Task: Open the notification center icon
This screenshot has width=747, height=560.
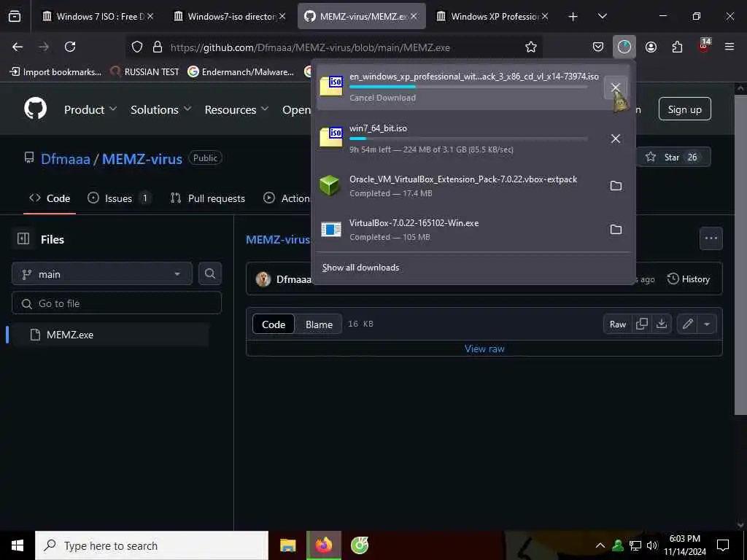Action: pyautogui.click(x=723, y=545)
